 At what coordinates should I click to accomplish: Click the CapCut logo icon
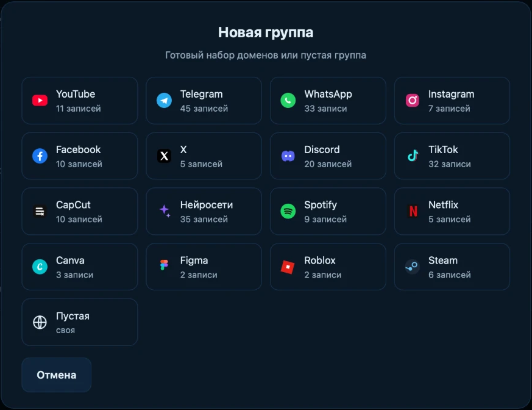click(40, 211)
